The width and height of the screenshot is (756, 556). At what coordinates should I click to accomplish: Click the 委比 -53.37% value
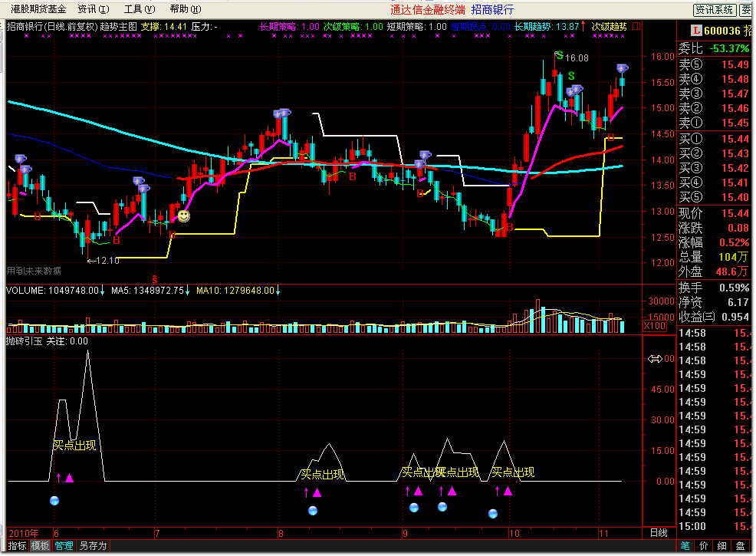pos(714,48)
